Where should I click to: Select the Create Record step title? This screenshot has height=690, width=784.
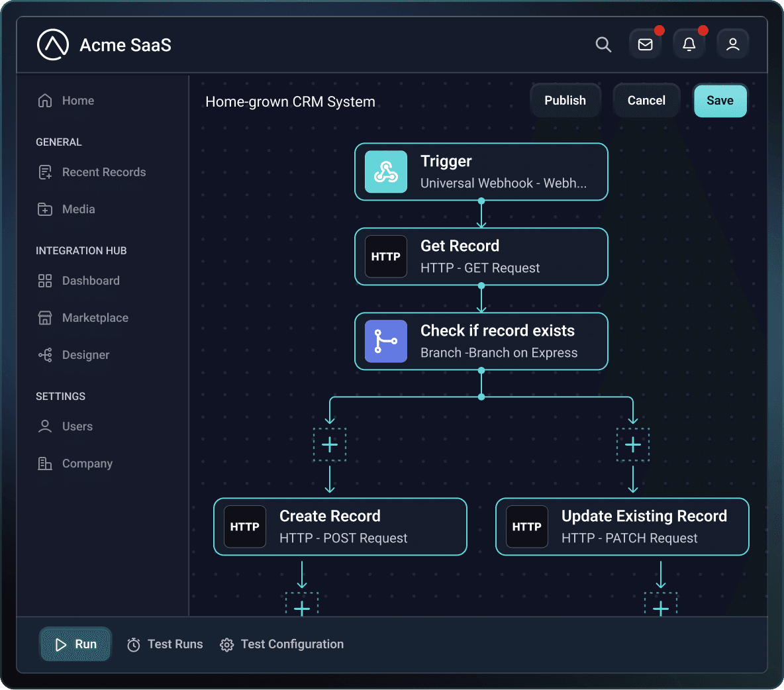[x=330, y=516]
